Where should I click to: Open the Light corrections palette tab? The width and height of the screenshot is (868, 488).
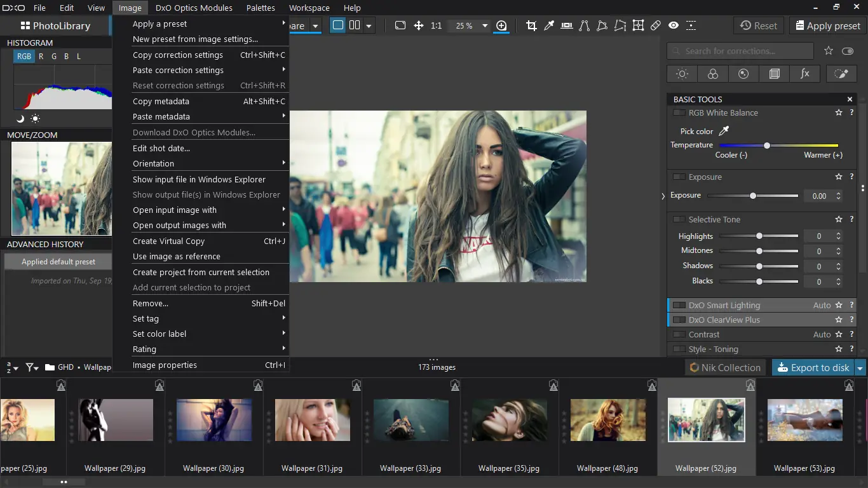coord(682,74)
